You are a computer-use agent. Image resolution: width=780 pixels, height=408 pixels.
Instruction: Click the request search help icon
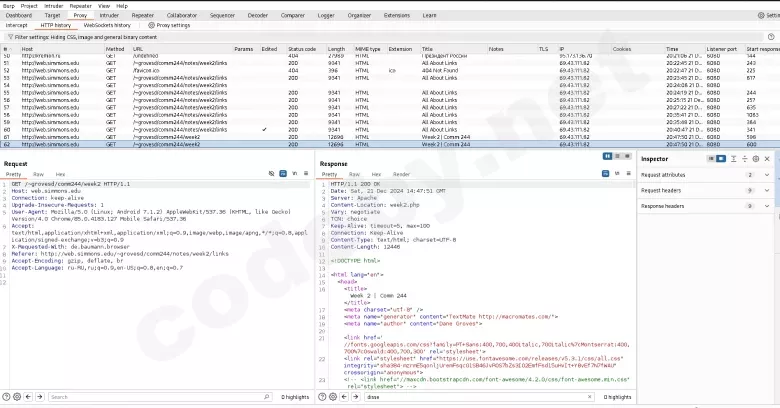pos(8,397)
